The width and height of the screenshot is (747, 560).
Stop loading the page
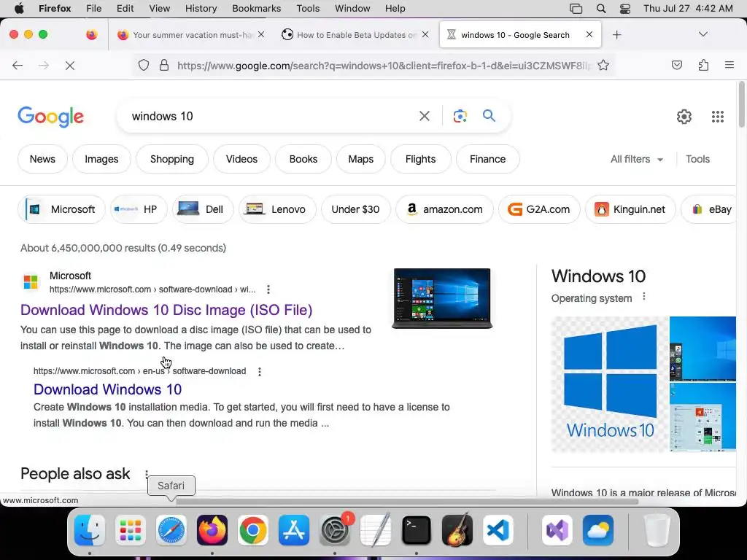[70, 65]
